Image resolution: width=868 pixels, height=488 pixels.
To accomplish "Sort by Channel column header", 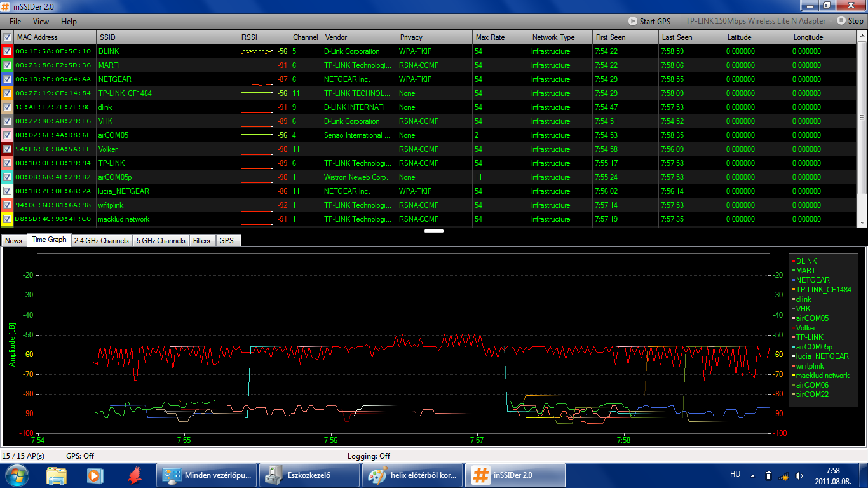I will click(306, 37).
